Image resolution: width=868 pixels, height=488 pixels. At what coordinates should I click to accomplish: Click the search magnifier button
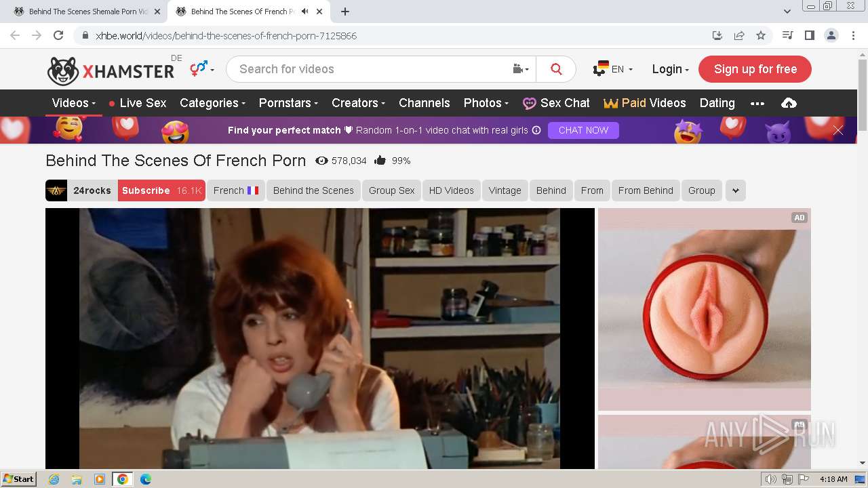[556, 69]
